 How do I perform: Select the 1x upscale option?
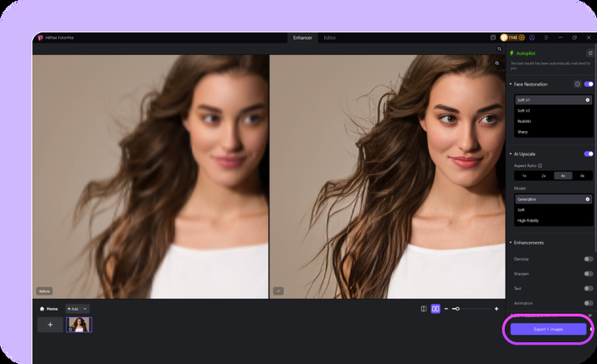[524, 176]
